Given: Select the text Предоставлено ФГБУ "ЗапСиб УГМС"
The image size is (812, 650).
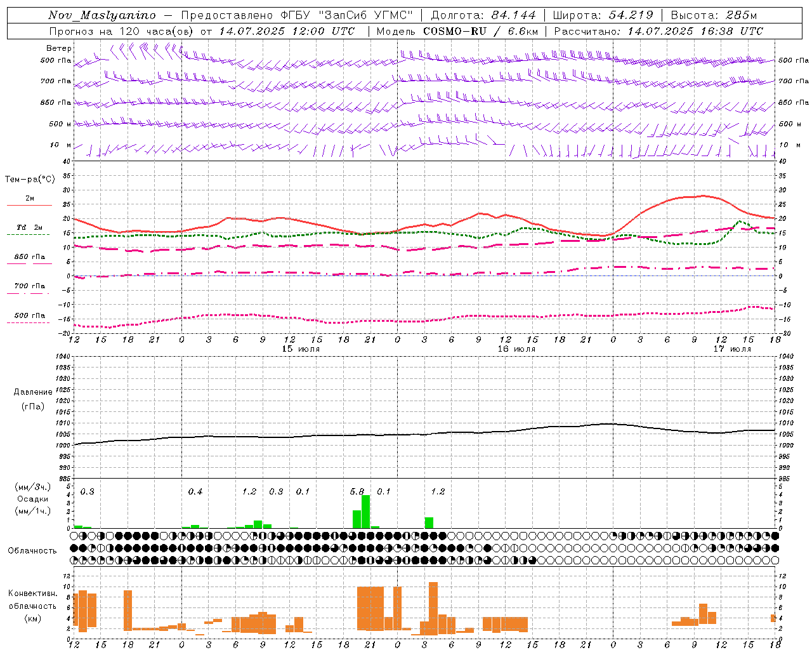Looking at the screenshot, I should [x=297, y=15].
